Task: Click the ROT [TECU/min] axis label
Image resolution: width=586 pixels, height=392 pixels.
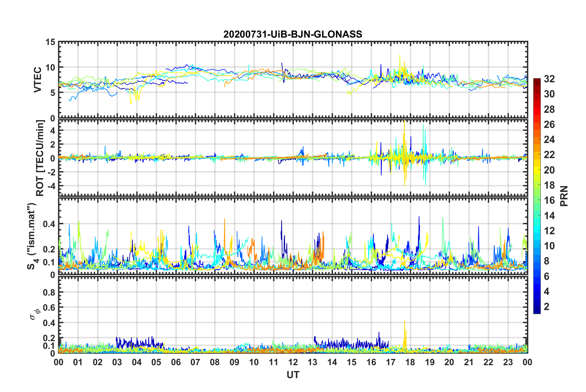Action: (x=40, y=158)
